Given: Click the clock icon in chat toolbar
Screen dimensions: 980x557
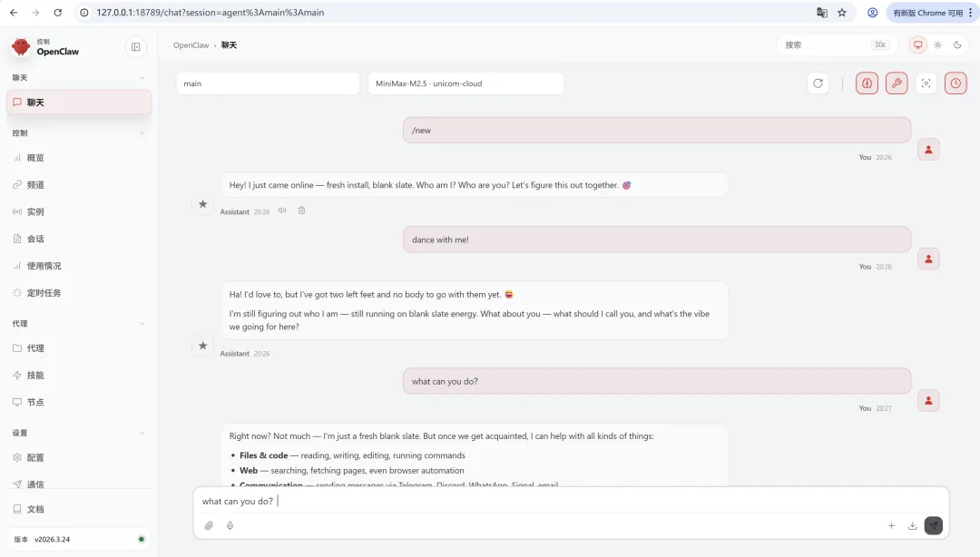Looking at the screenshot, I should pyautogui.click(x=955, y=83).
